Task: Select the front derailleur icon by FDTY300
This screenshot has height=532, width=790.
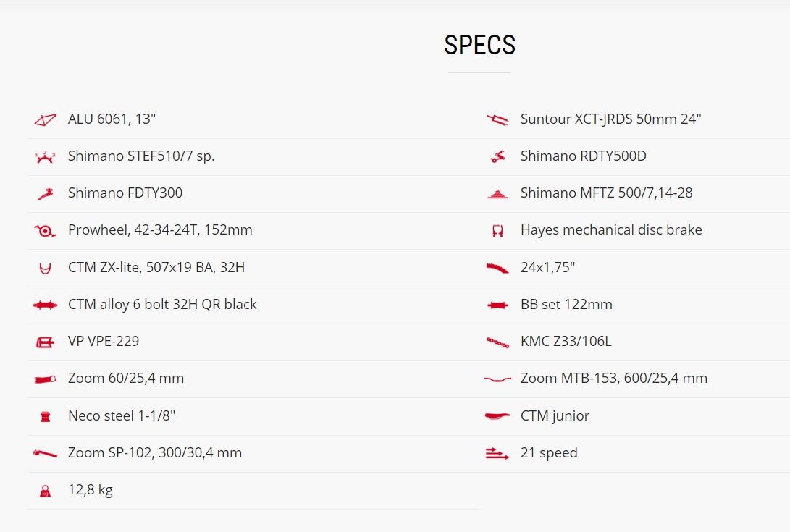Action: (x=45, y=193)
